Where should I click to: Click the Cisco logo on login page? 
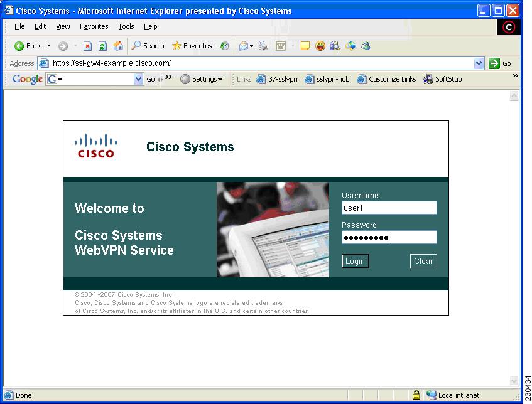(95, 146)
